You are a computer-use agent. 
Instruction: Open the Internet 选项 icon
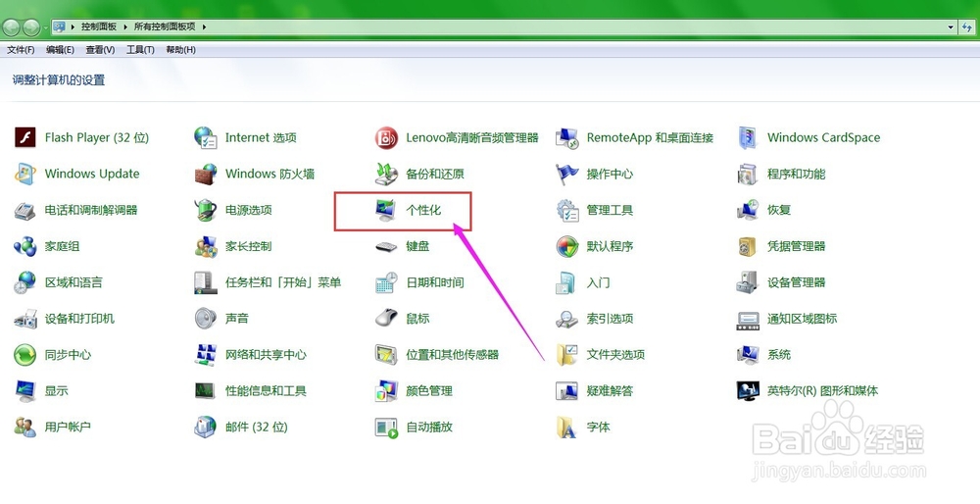[206, 137]
